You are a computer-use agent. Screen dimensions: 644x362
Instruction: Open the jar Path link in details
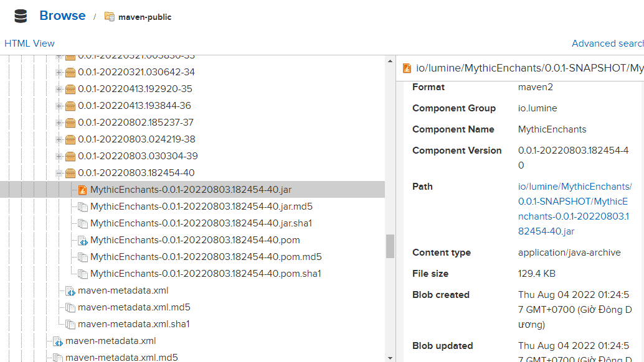(x=575, y=209)
